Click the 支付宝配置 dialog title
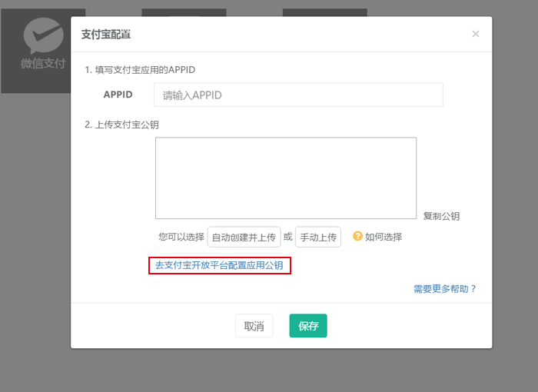The height and width of the screenshot is (392, 538). pyautogui.click(x=106, y=35)
